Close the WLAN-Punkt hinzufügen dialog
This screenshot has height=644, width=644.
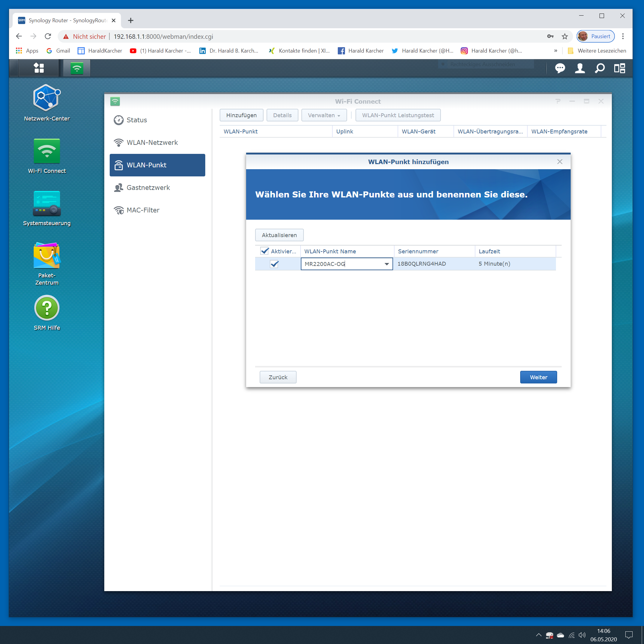(560, 162)
